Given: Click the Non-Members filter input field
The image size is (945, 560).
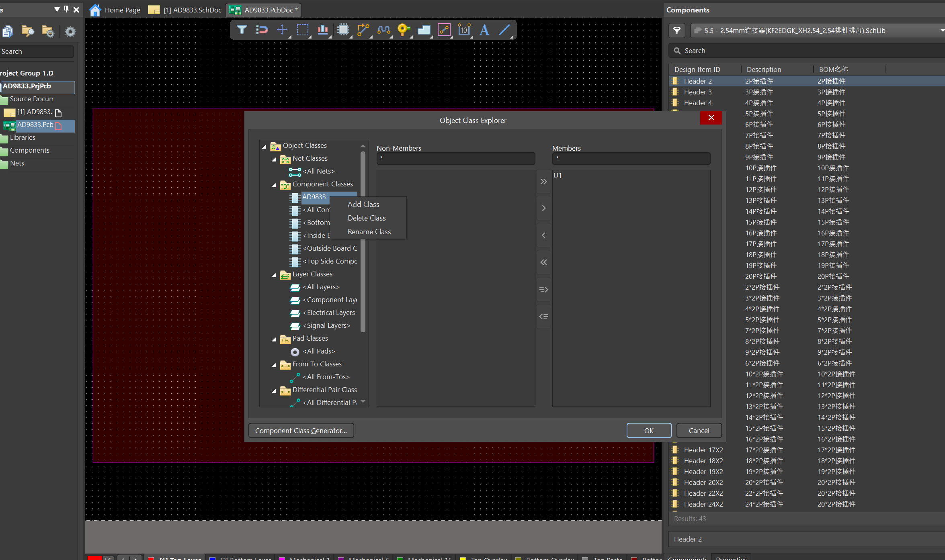Looking at the screenshot, I should coord(455,158).
